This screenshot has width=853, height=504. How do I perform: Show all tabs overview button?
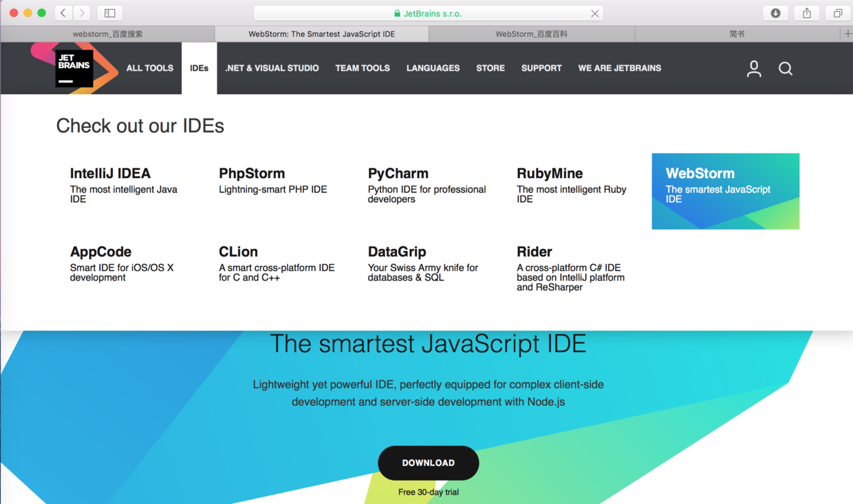[838, 13]
